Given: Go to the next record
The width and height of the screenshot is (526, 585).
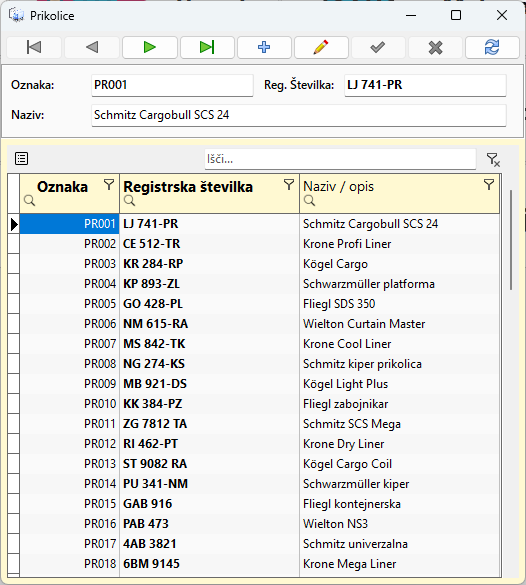Looking at the screenshot, I should [x=150, y=47].
